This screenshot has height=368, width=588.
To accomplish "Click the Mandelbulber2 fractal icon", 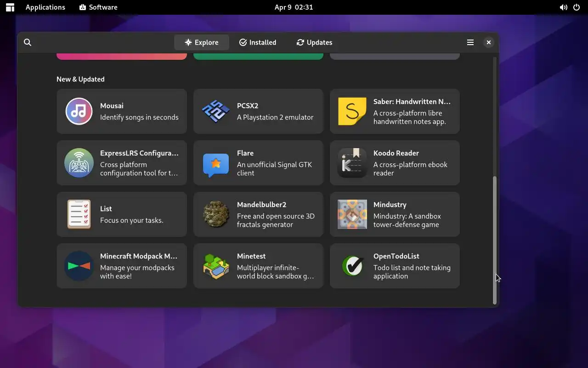I will (215, 214).
